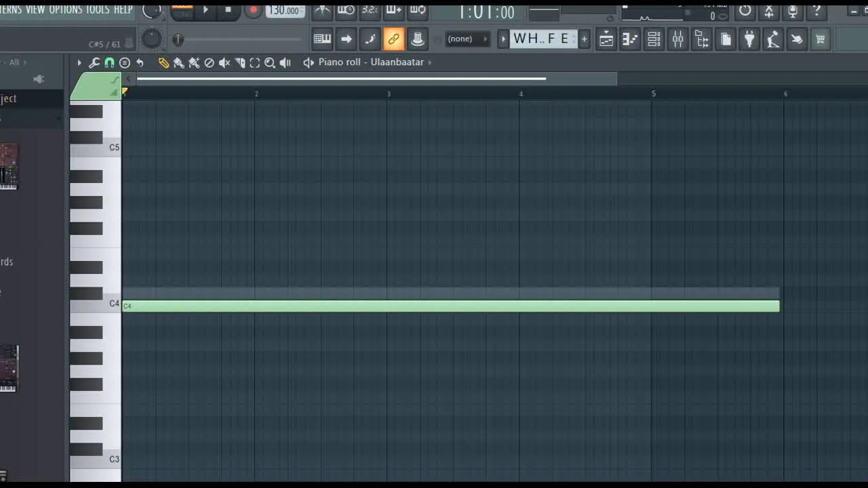Viewport: 868px width, 488px height.
Task: Select the Paint drums tool
Action: (194, 62)
